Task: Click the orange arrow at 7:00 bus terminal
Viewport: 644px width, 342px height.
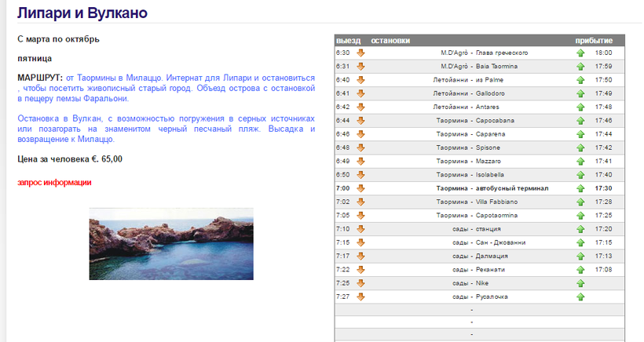Action: tap(361, 188)
